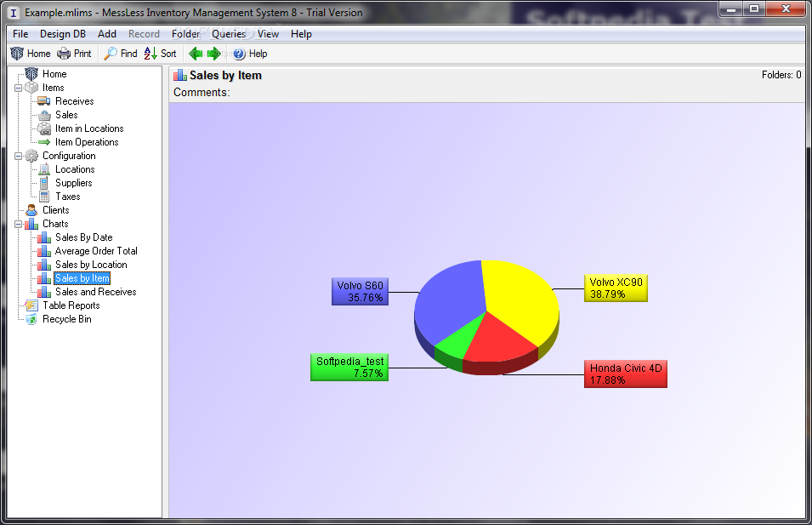The width and height of the screenshot is (812, 525).
Task: Select the highlighted Sales by Item entry
Action: [82, 278]
